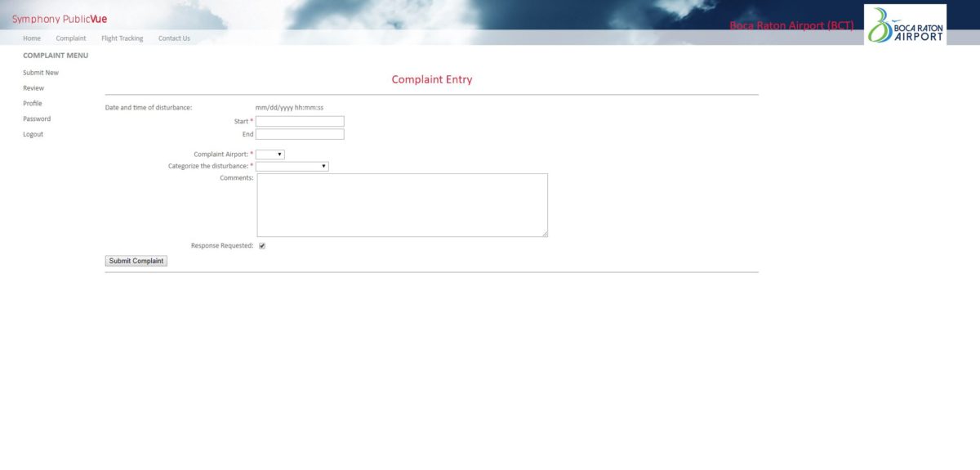Screen dimensions: 980x470
Task: Grab the Comments box resize handle
Action: pos(545,234)
